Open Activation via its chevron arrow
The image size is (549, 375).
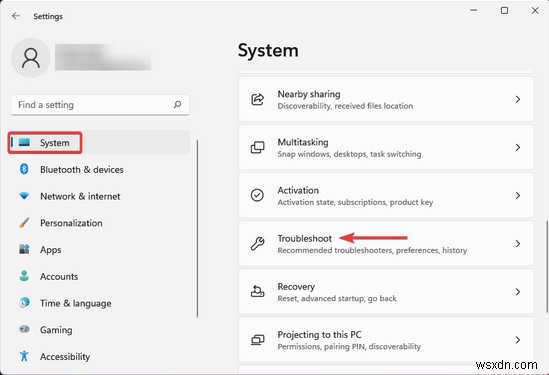click(x=517, y=195)
